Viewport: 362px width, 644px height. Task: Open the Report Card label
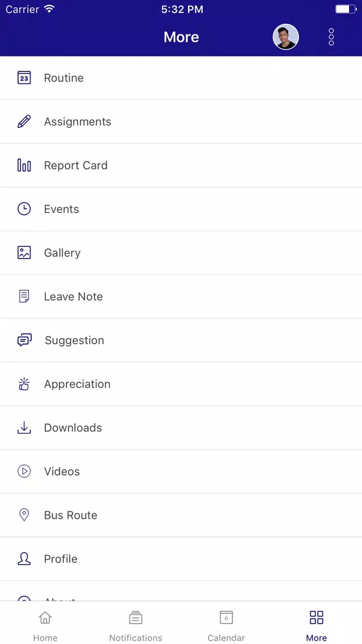75,166
